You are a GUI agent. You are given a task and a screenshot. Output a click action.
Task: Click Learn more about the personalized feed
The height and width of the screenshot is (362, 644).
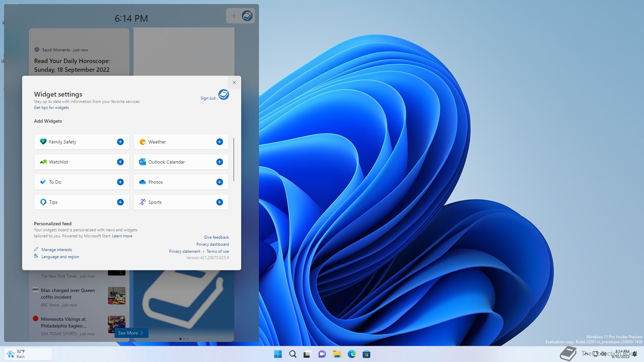(122, 236)
